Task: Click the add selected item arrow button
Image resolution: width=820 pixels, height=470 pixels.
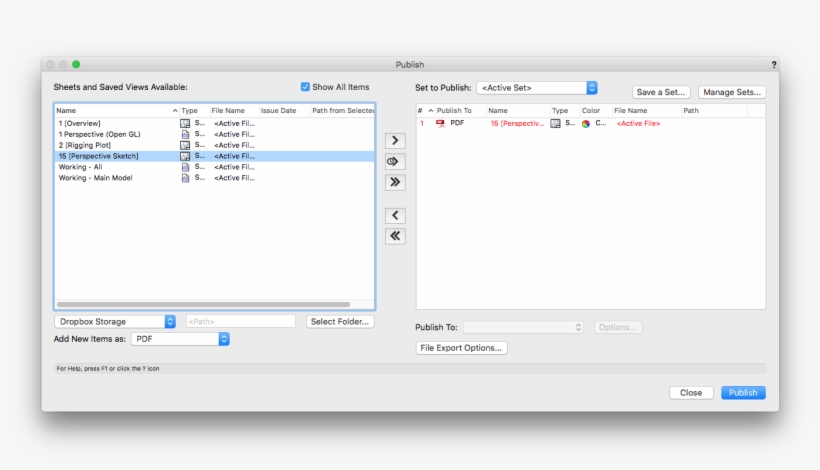Action: (x=395, y=140)
